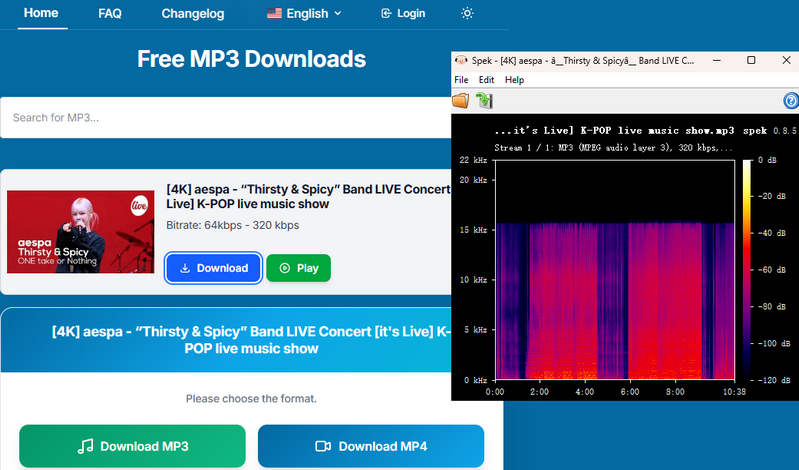This screenshot has width=799, height=470.
Task: Click the blue help icon in Spek toolbar
Action: [x=791, y=100]
